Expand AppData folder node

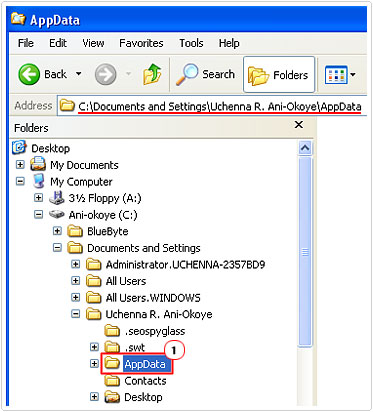click(x=95, y=364)
